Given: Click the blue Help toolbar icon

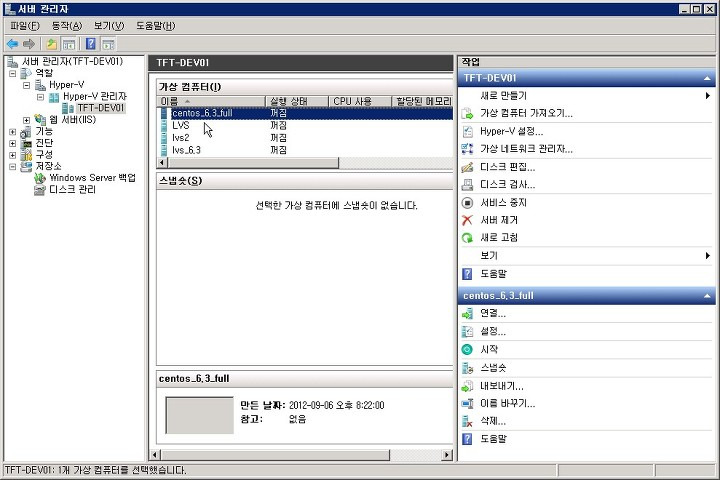Looking at the screenshot, I should coord(90,44).
